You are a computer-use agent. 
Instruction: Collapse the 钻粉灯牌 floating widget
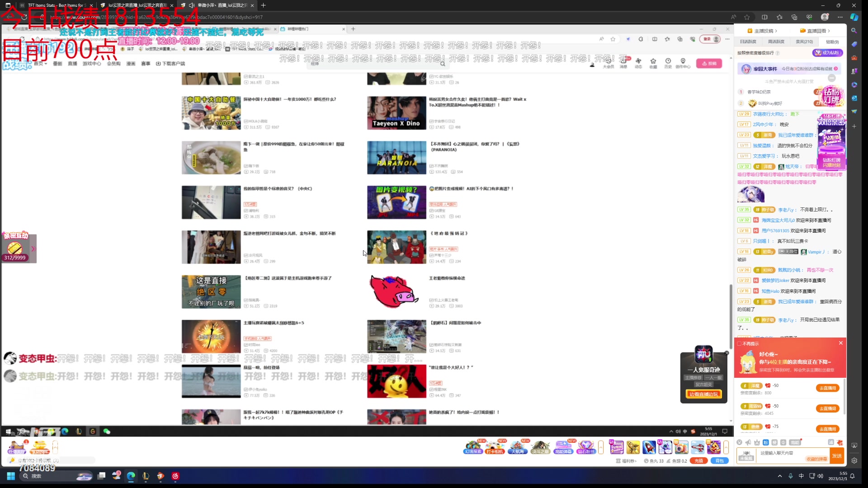point(832,78)
